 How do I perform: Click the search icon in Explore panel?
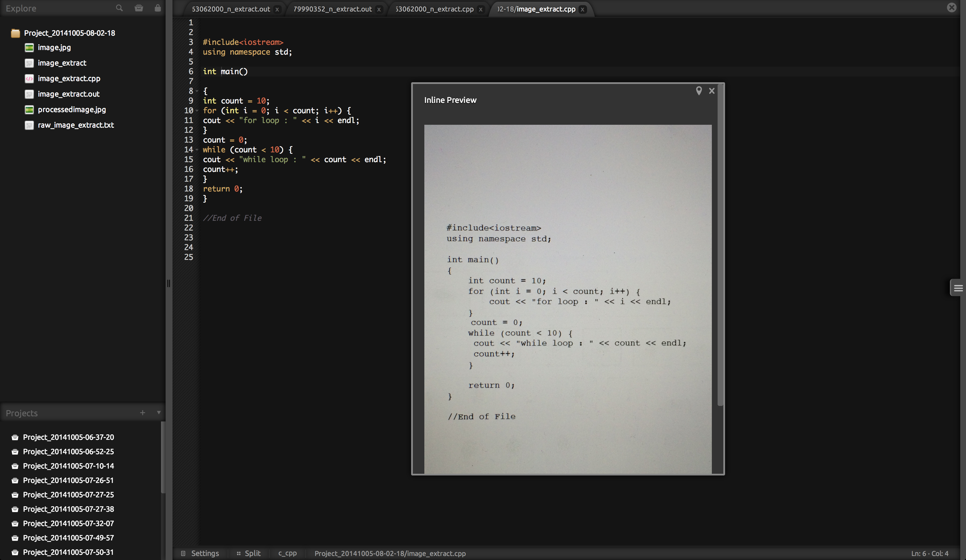pyautogui.click(x=119, y=8)
